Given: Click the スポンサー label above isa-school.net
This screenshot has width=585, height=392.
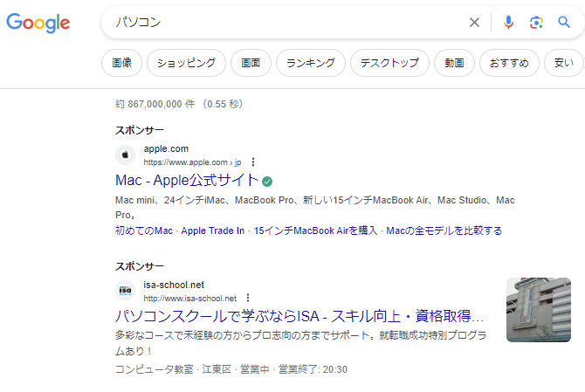Looking at the screenshot, I should [x=140, y=266].
